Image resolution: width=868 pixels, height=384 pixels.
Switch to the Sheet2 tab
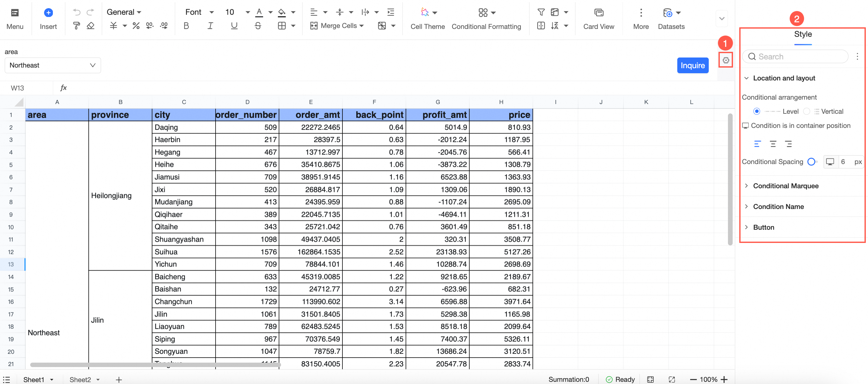(x=80, y=379)
